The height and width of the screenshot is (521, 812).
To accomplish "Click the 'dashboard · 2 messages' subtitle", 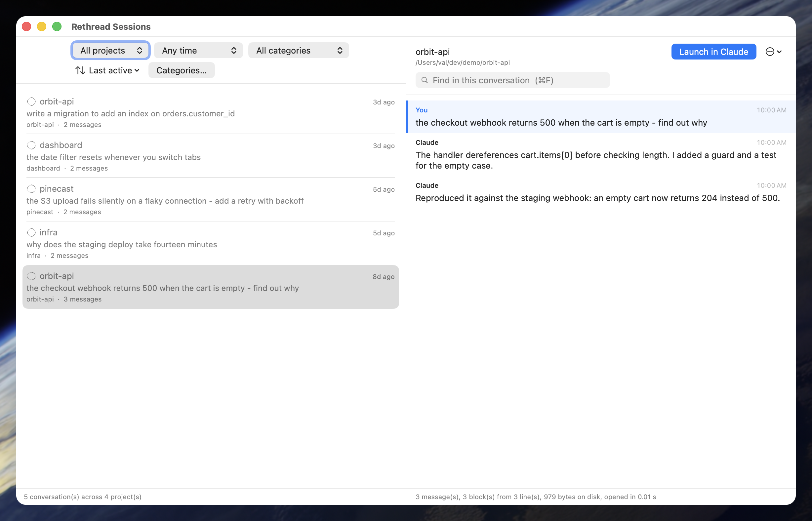I will click(x=67, y=168).
